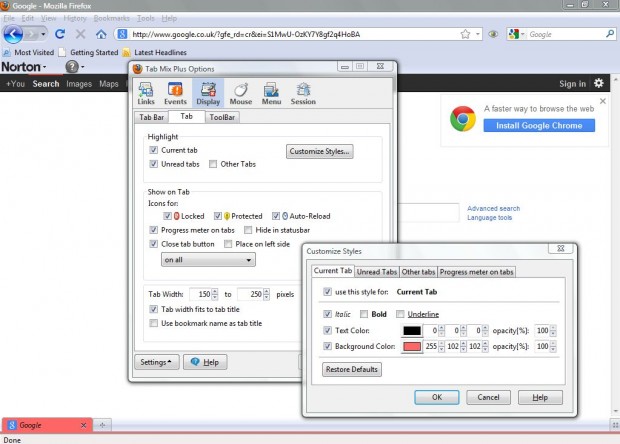Pick the red Background Color swatch
This screenshot has height=444, width=620.
pos(412,347)
